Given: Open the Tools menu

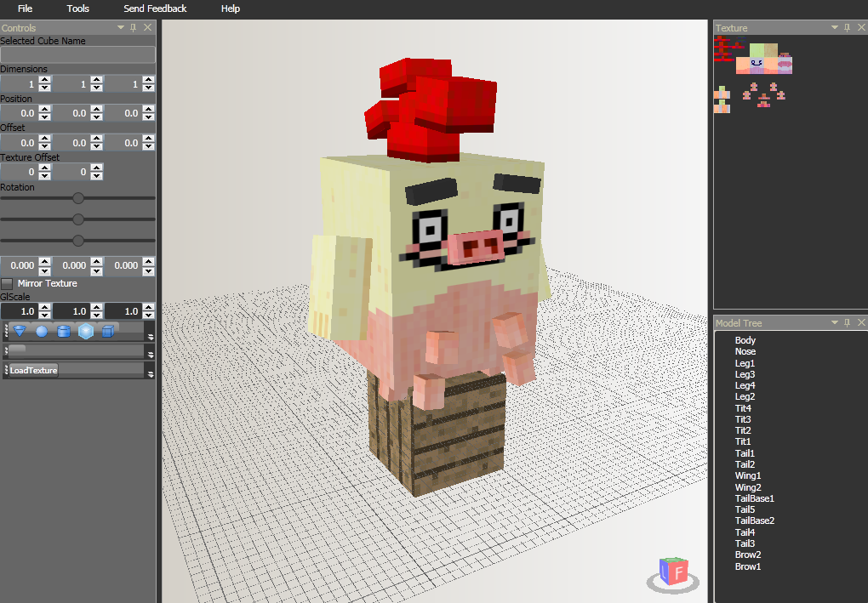Looking at the screenshot, I should [77, 9].
